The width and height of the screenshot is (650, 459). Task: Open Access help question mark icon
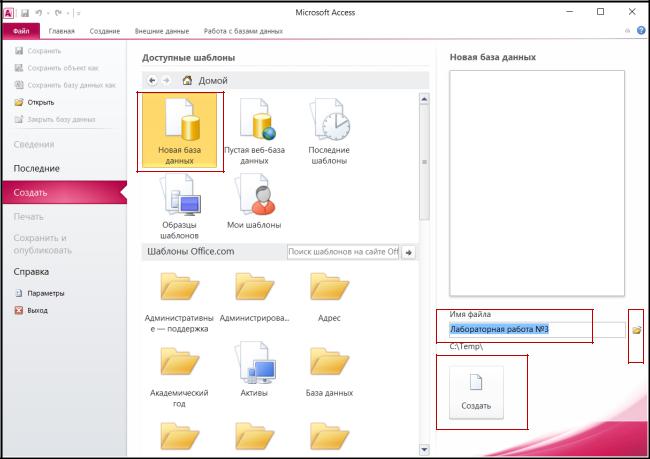coord(641,30)
